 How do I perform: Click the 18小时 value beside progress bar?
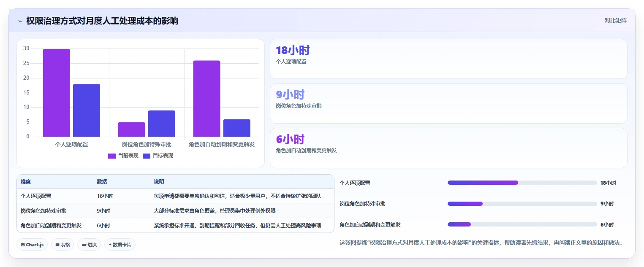pos(608,183)
